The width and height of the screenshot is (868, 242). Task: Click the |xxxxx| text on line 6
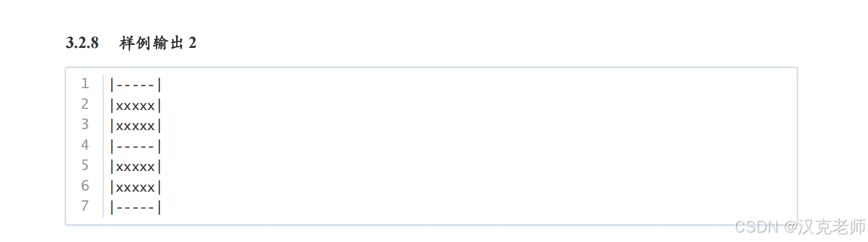click(136, 187)
